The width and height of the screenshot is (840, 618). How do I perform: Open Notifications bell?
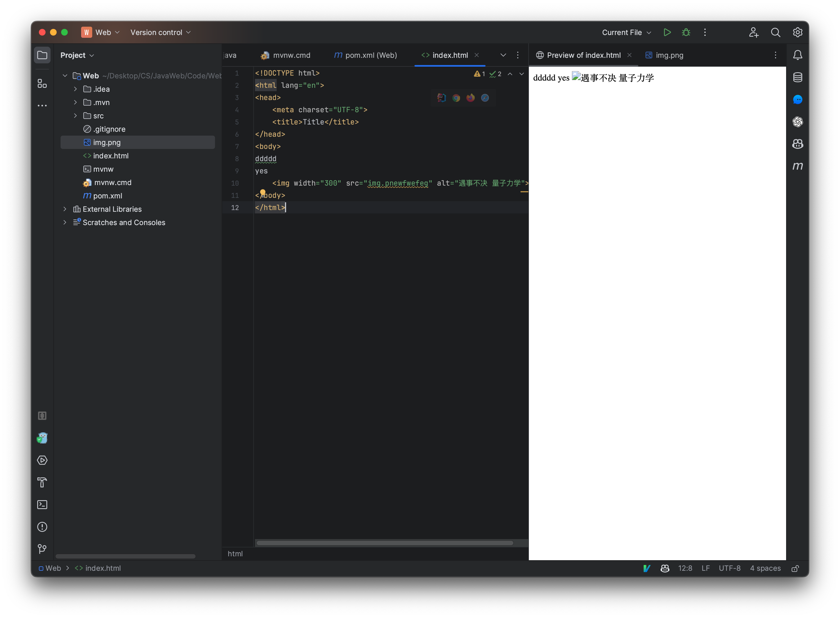click(x=798, y=55)
